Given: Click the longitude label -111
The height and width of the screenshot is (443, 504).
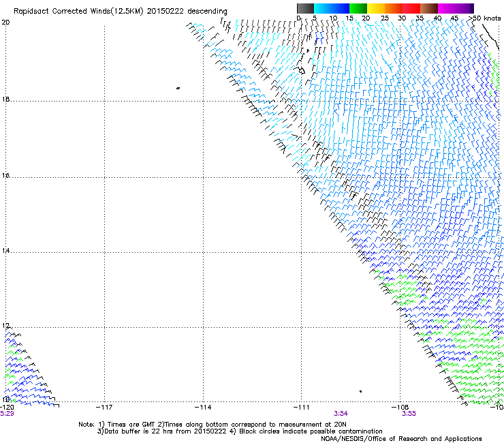Looking at the screenshot, I should click(301, 408).
